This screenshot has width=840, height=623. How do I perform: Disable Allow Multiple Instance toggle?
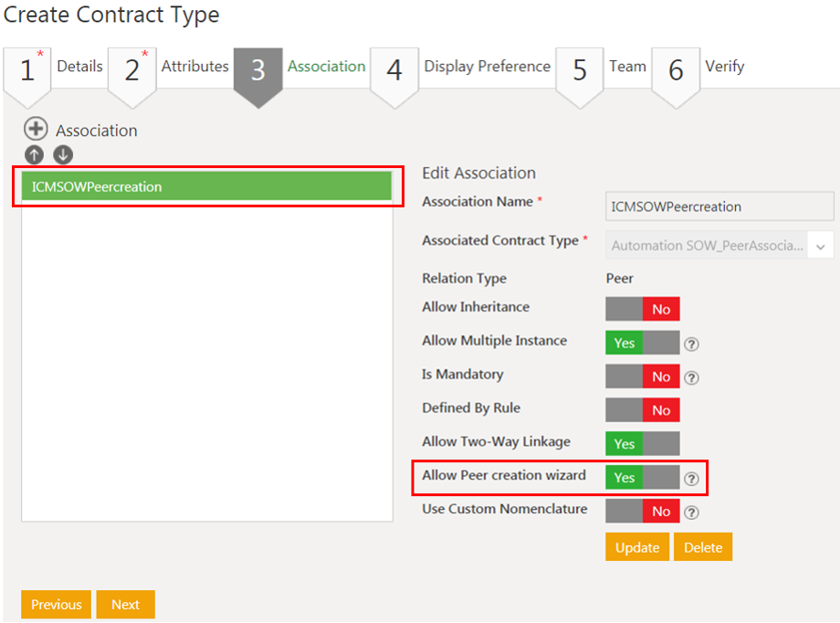pos(642,343)
